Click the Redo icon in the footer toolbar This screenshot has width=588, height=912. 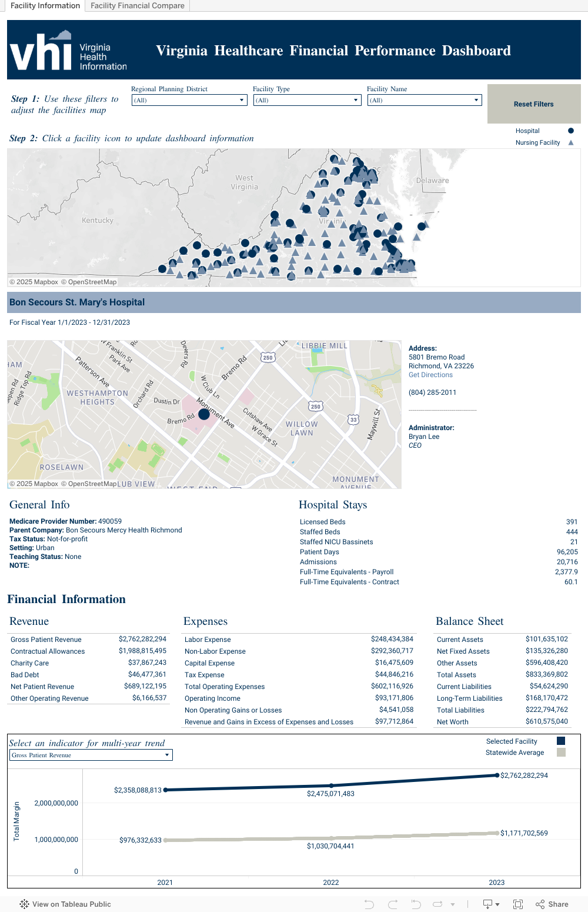[393, 904]
